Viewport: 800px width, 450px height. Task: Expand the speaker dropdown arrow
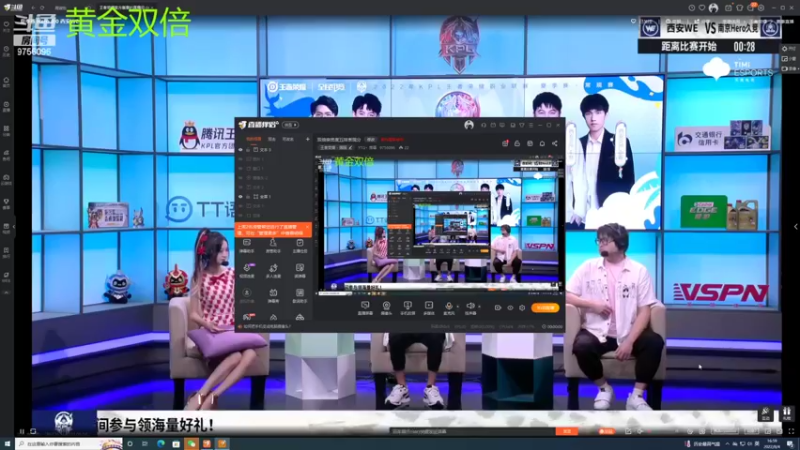click(x=479, y=306)
